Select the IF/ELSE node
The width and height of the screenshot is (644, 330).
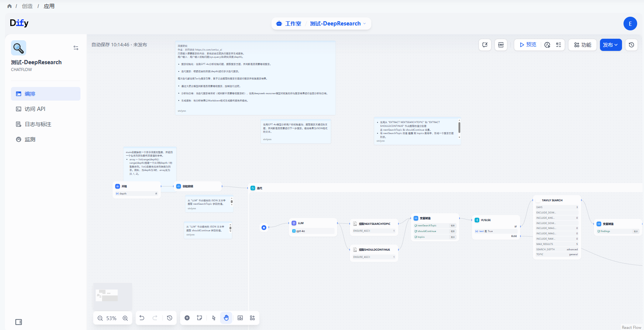(496, 227)
